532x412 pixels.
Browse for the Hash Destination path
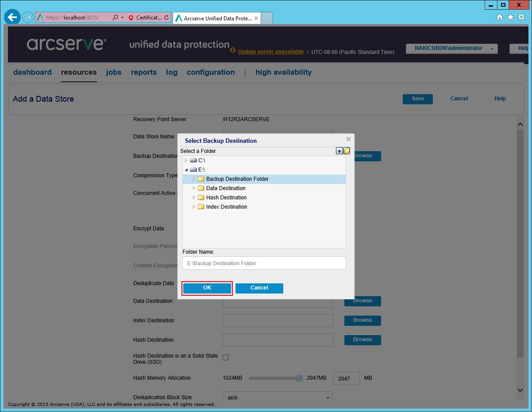pyautogui.click(x=362, y=340)
